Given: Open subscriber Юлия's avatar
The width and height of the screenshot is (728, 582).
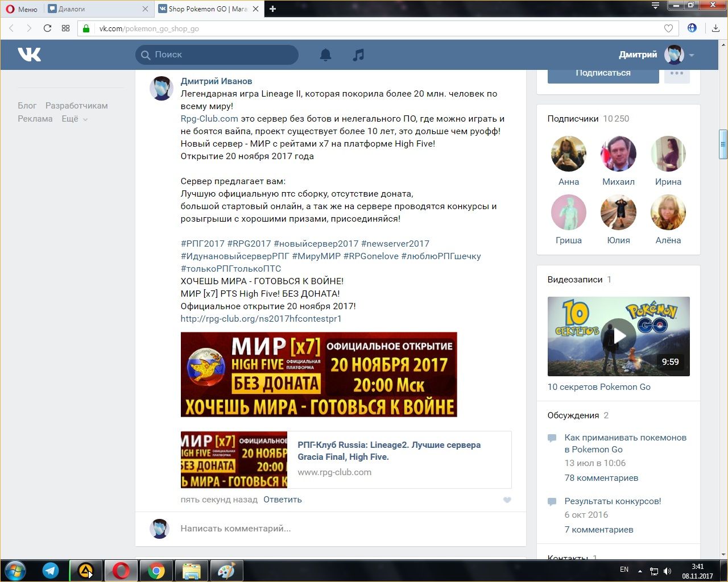Looking at the screenshot, I should point(618,213).
